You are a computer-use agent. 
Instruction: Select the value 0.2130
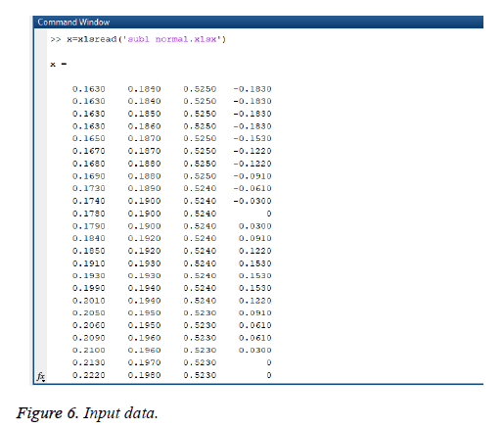pos(89,362)
